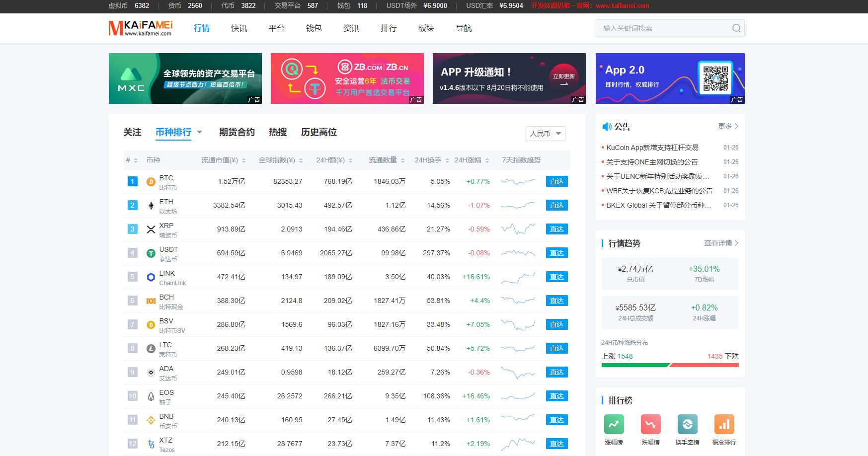Open the KuCoin App announcement link
This screenshot has width=868, height=456.
click(652, 148)
